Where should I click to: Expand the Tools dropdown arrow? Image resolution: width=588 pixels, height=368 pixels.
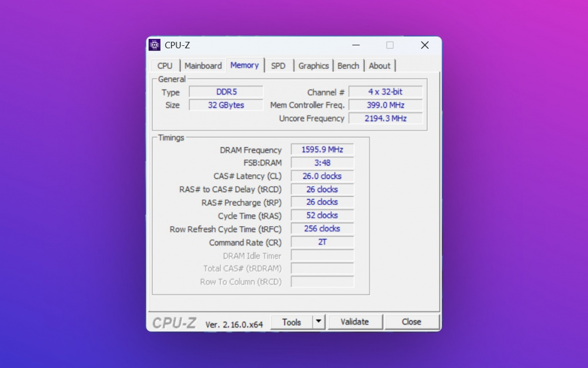click(x=318, y=322)
